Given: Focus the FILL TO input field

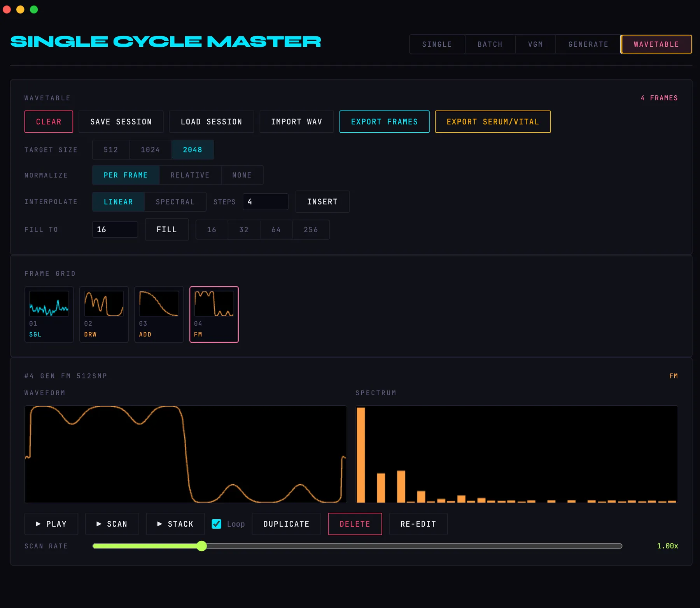Looking at the screenshot, I should click(115, 230).
